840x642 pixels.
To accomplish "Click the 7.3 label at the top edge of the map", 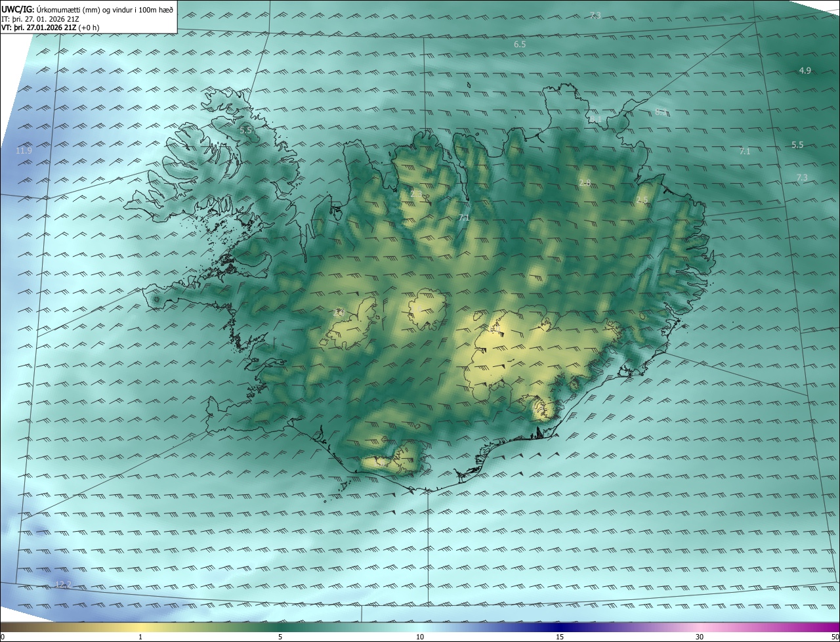I will (595, 15).
